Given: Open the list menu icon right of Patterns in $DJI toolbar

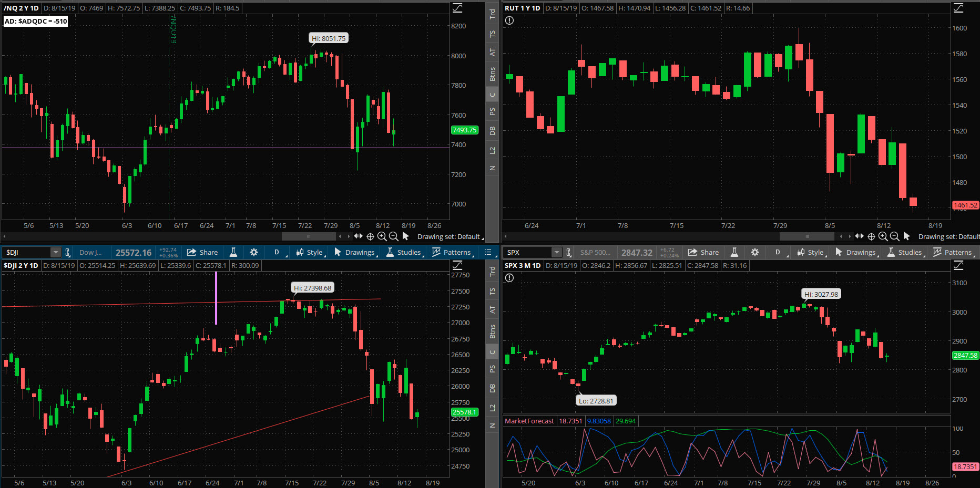Looking at the screenshot, I should click(x=488, y=252).
